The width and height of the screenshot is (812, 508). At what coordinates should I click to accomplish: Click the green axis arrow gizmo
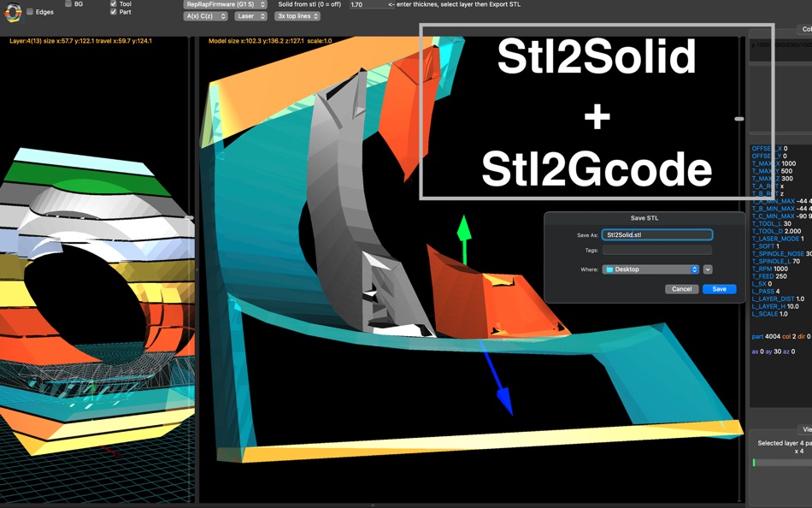(464, 239)
